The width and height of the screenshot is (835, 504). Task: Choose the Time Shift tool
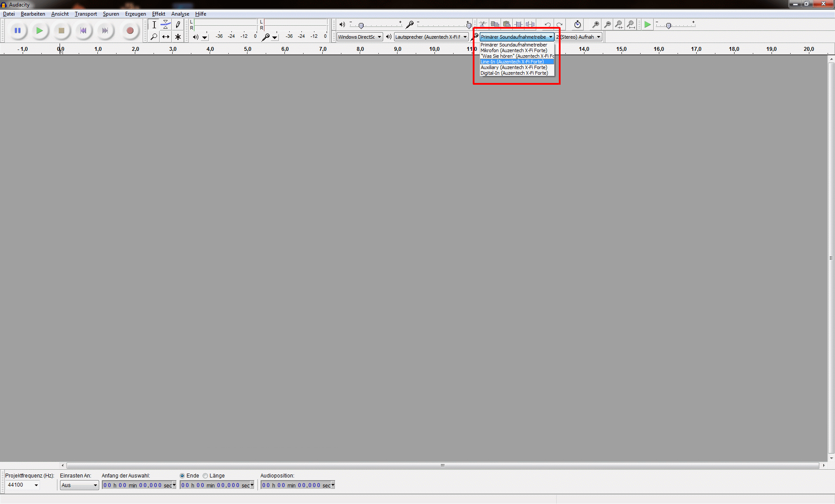166,37
